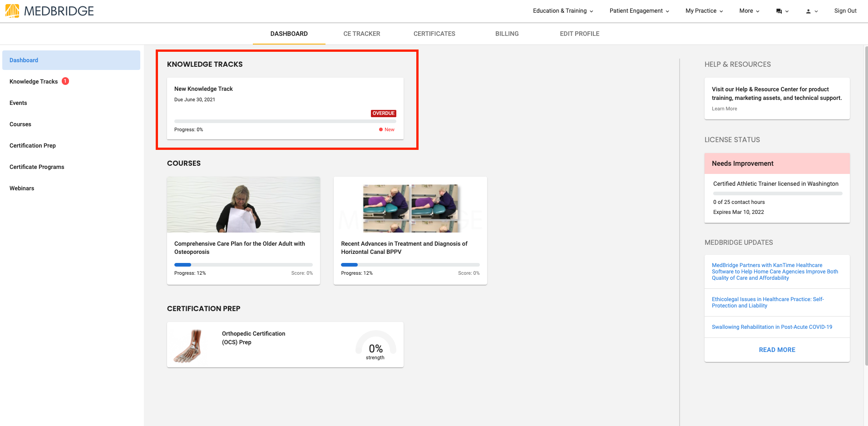Click the Needs Improvement license header
This screenshot has width=868, height=426.
tap(777, 163)
